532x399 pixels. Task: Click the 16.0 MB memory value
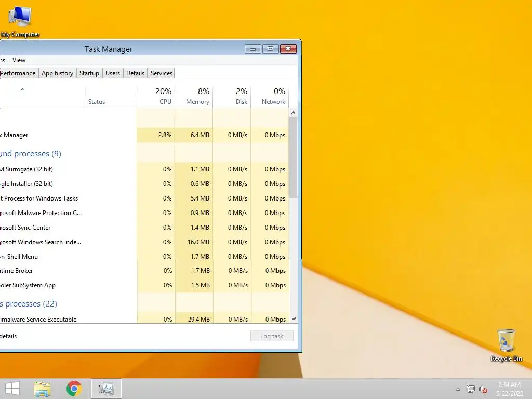tap(198, 242)
